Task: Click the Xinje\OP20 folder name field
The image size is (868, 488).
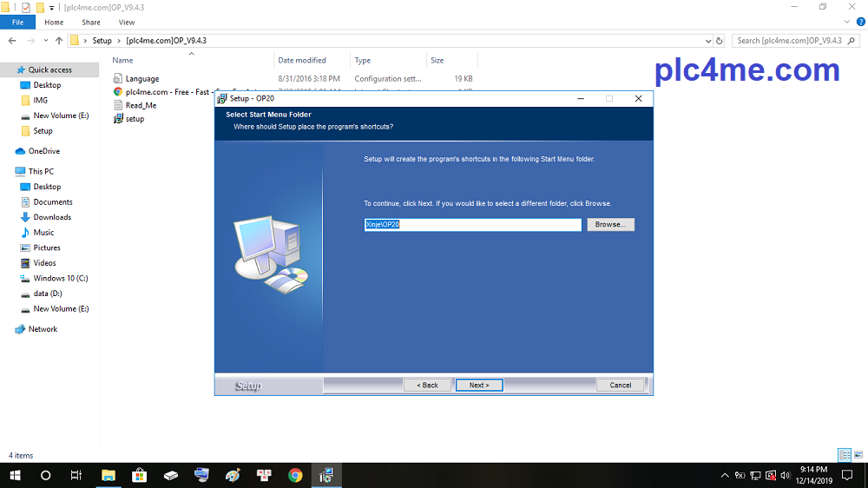Action: click(x=472, y=225)
